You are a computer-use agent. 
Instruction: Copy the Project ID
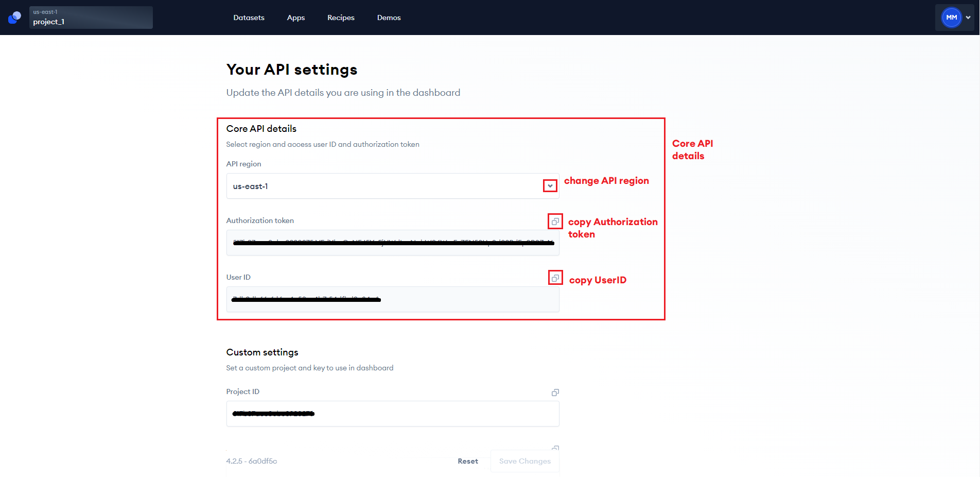(555, 393)
